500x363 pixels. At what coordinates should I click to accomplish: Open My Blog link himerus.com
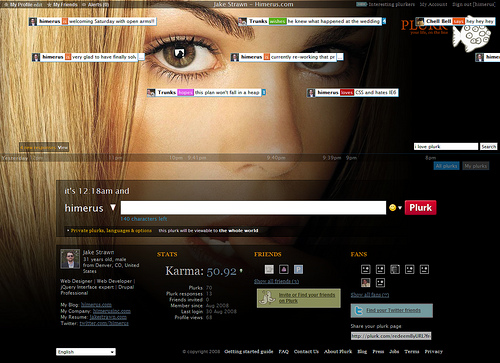tap(96, 305)
